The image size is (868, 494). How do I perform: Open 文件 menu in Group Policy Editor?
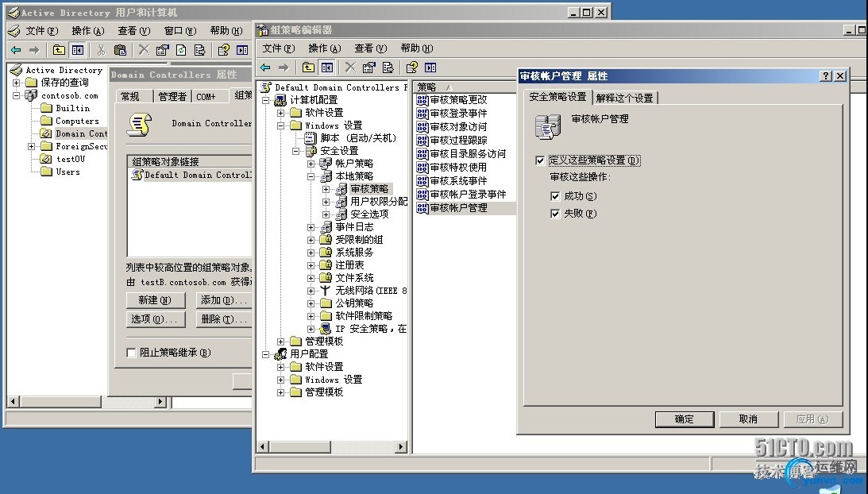tap(279, 48)
